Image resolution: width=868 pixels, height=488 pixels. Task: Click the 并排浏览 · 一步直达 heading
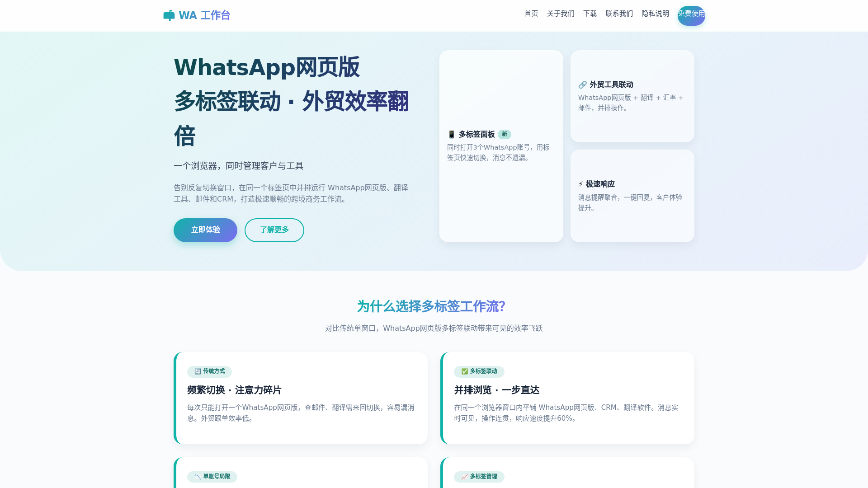point(497,390)
